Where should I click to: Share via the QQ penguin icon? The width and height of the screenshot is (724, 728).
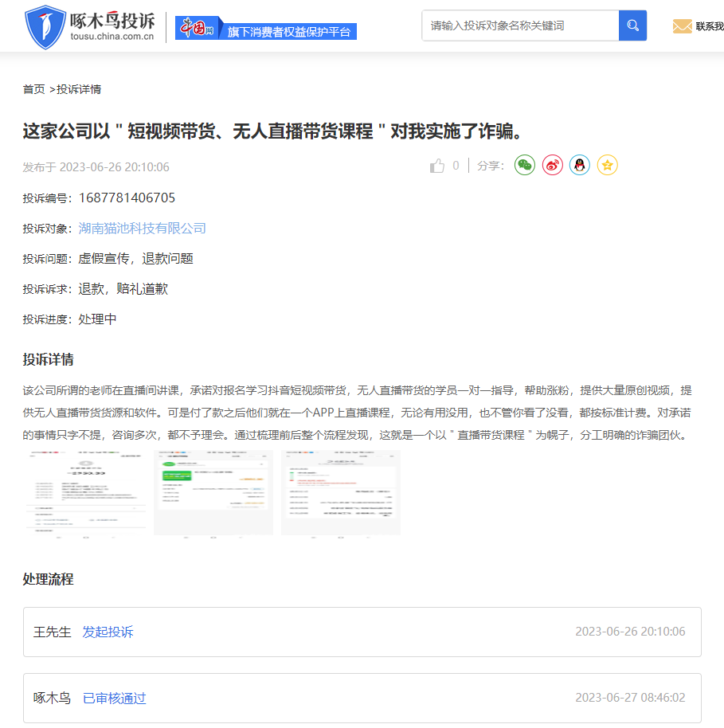579,165
